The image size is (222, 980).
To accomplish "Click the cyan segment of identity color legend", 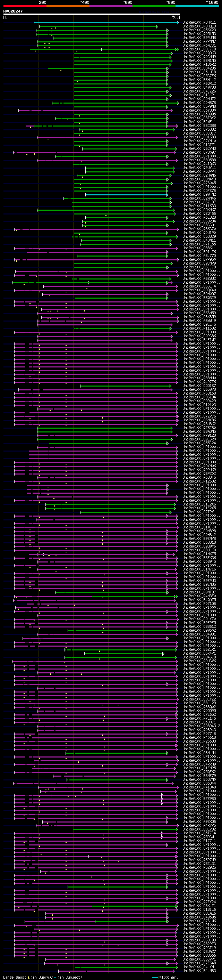I will 197,7.
